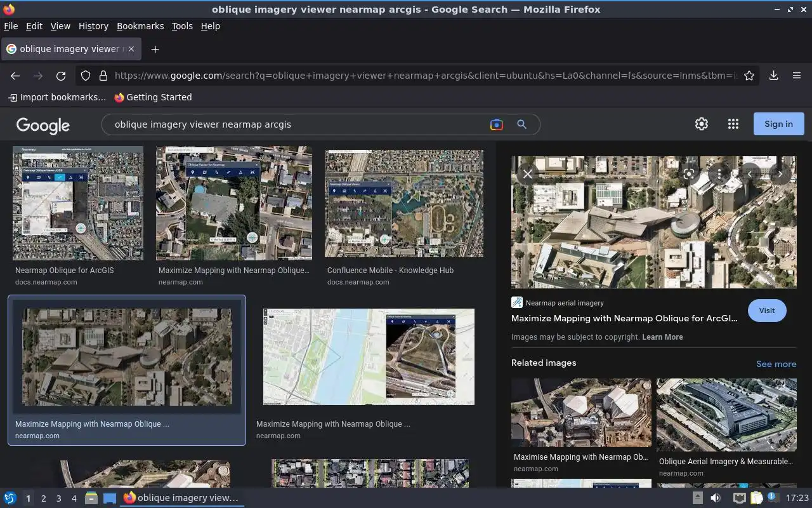Open related image Maximise Mapping with Nearmap

581,413
